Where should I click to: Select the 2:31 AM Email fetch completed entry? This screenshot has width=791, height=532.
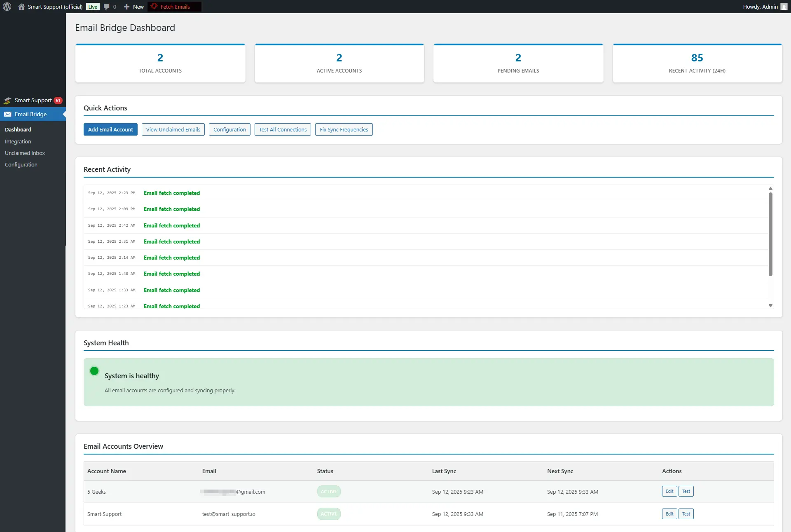point(426,241)
